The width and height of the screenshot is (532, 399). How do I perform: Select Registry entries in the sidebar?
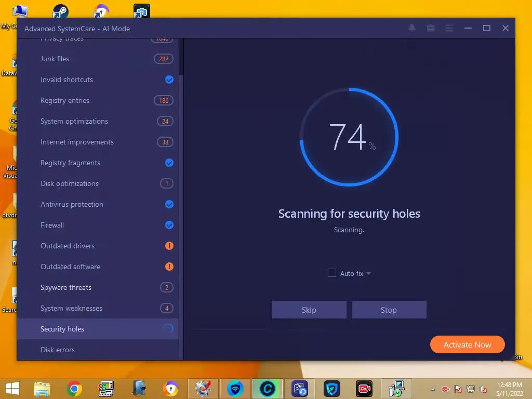point(98,100)
